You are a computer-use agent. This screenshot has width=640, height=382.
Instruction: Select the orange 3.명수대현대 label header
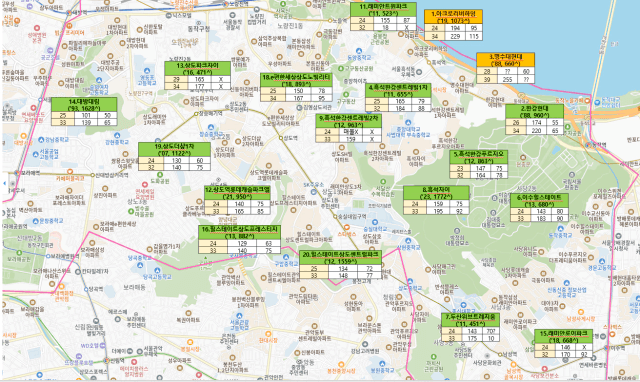(505, 60)
